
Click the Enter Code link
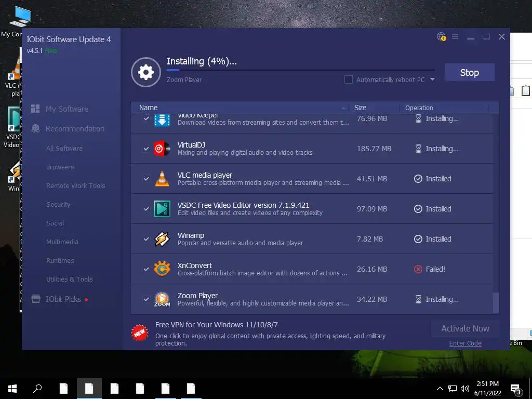465,343
